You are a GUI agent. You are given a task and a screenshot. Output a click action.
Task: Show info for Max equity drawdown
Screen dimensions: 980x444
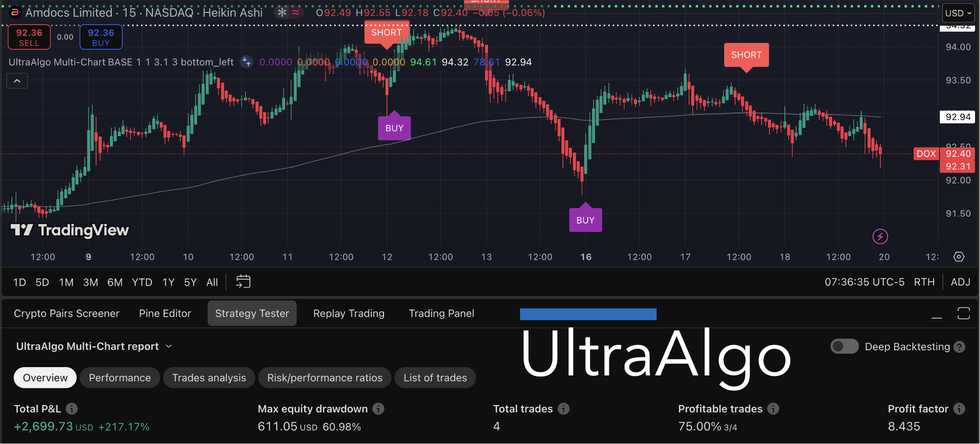point(378,408)
